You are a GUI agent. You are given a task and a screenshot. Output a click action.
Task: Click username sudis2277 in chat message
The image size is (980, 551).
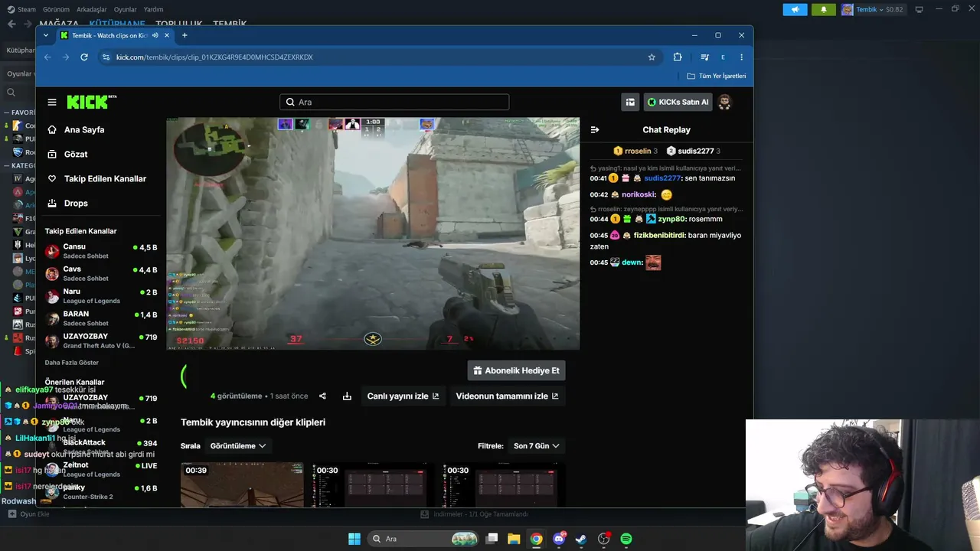[x=663, y=178]
